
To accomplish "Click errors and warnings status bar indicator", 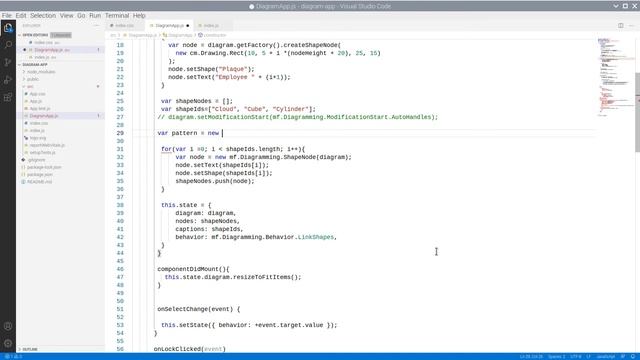I will (x=13, y=357).
